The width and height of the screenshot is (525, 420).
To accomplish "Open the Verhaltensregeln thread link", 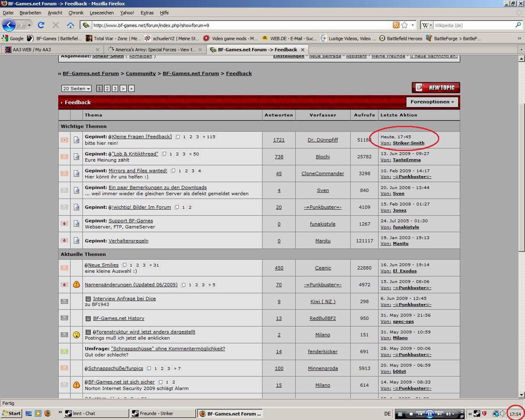I will 128,241.
